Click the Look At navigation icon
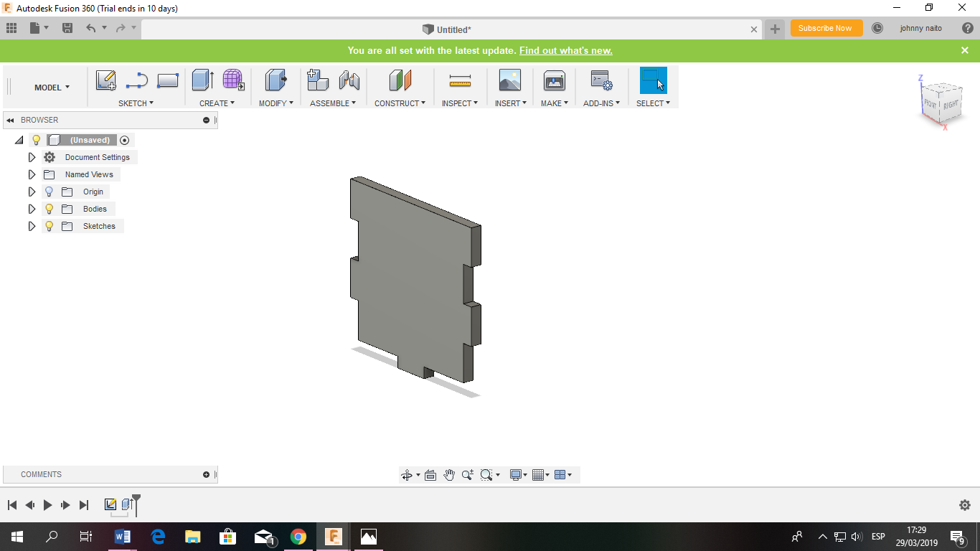The height and width of the screenshot is (551, 980). click(x=430, y=475)
